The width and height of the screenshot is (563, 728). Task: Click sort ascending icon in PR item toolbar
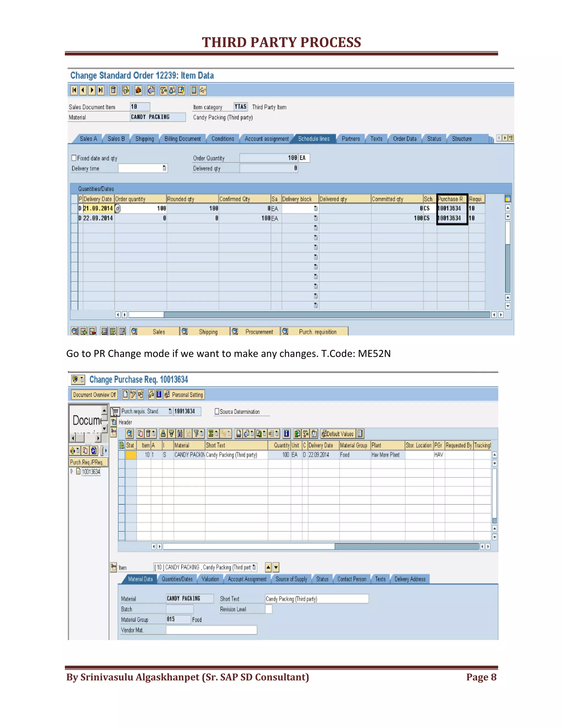click(163, 433)
